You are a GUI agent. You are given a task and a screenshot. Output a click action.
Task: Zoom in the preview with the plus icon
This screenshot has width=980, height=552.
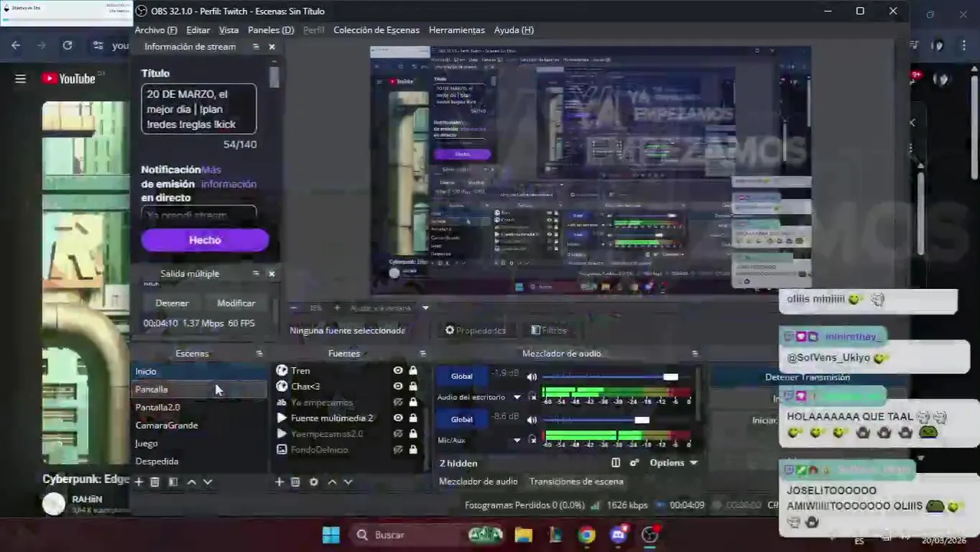337,308
